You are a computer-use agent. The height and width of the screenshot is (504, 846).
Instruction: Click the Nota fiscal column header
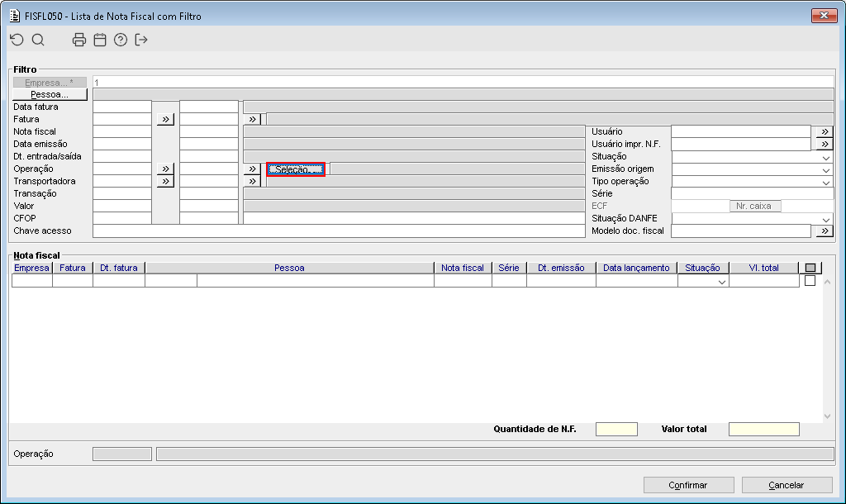click(463, 268)
